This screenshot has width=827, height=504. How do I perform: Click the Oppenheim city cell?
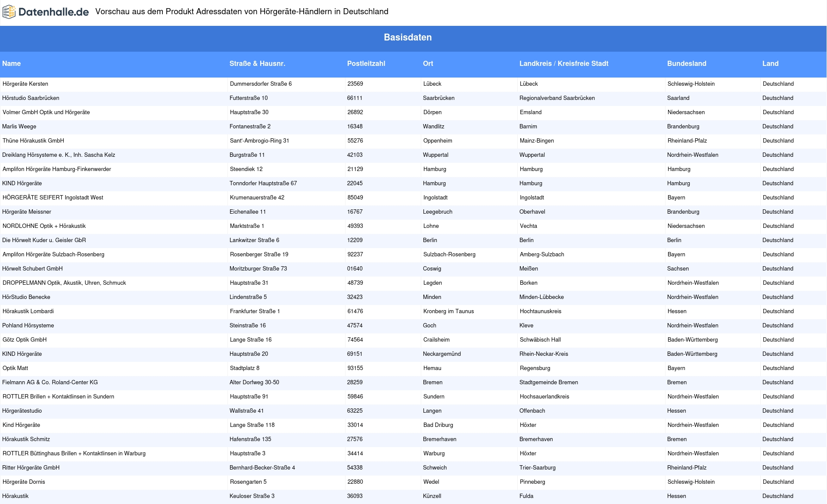tap(438, 141)
